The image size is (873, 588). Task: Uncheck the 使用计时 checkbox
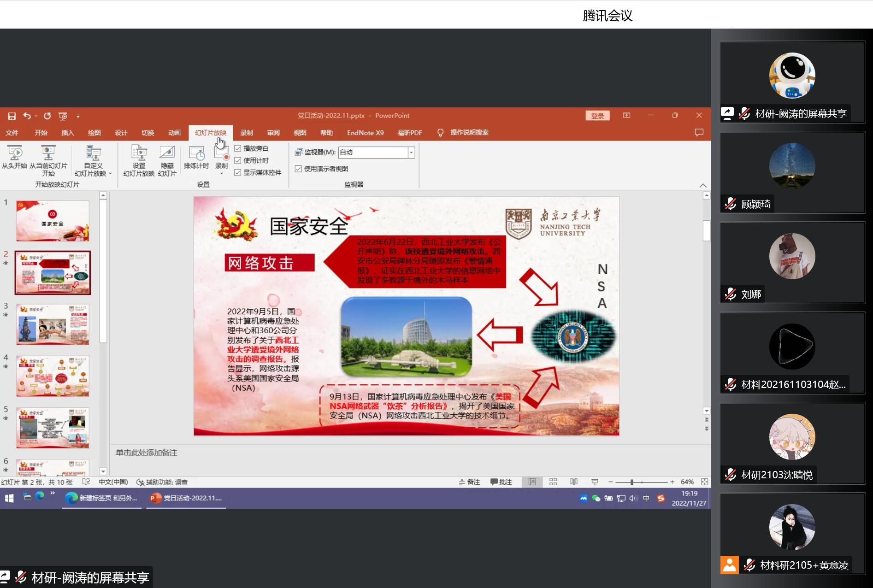tap(238, 160)
